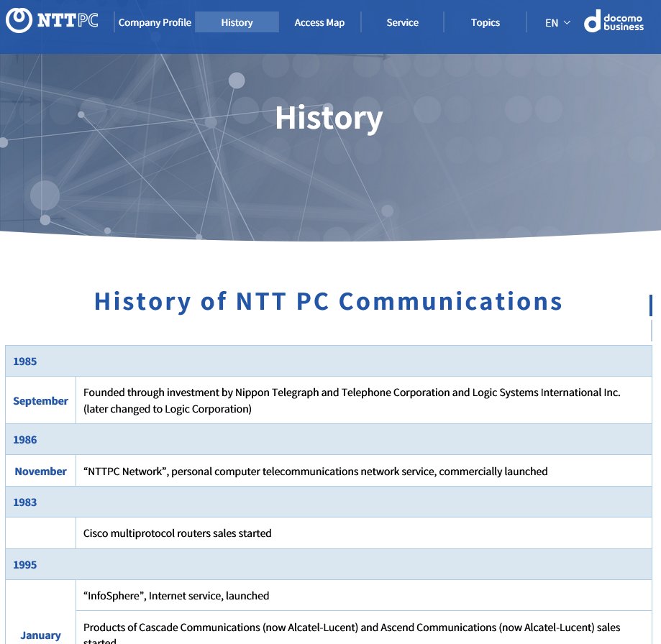Screen dimensions: 661x644
Task: Click the Cascade Communications products sales entry
Action: click(x=364, y=627)
